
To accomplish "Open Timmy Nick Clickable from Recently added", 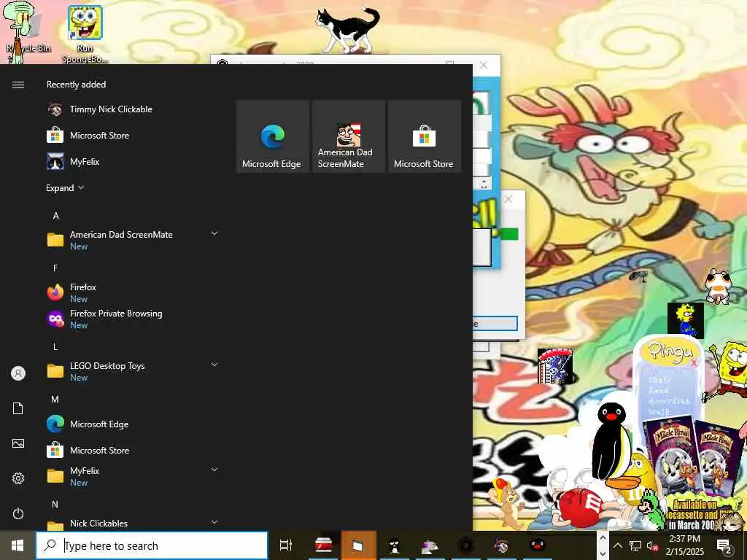I will pos(131,109).
